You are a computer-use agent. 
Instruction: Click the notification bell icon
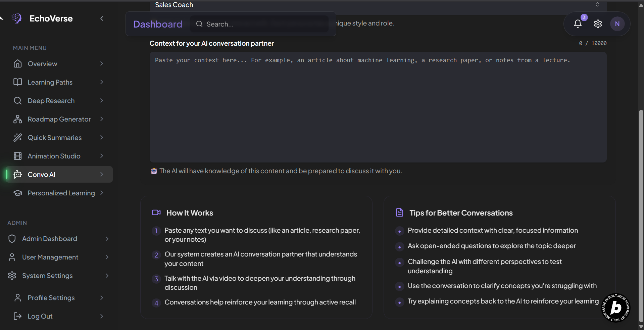(578, 24)
